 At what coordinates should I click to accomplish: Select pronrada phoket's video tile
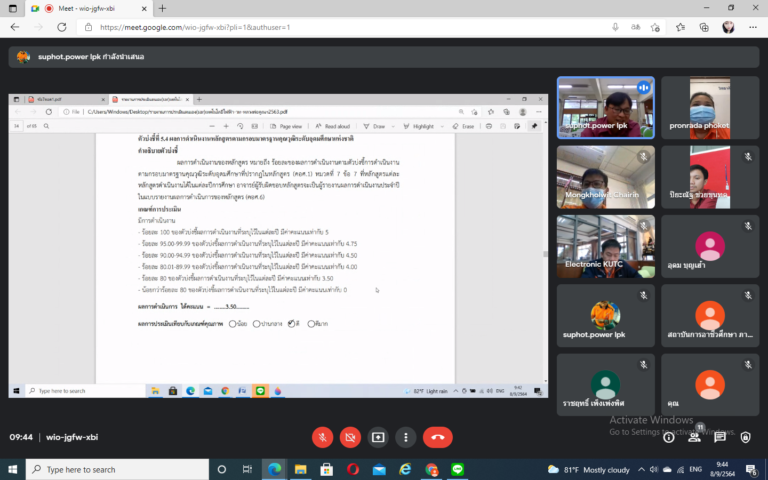[x=710, y=108]
